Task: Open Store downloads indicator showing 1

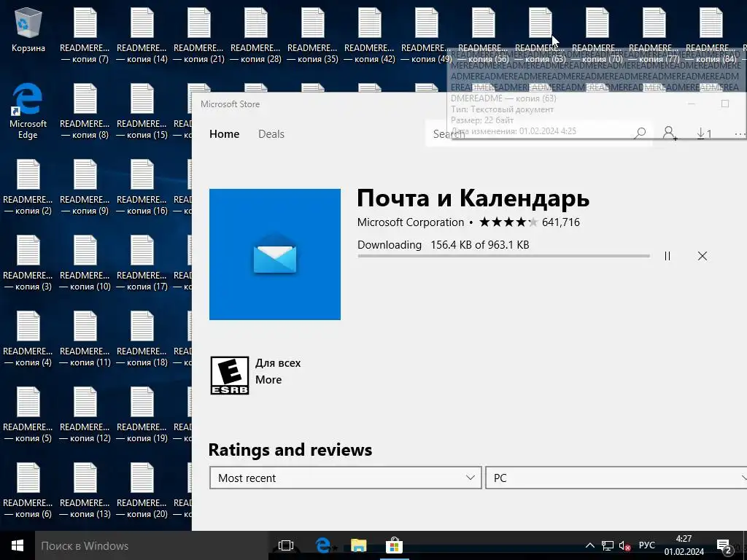Action: 704,134
